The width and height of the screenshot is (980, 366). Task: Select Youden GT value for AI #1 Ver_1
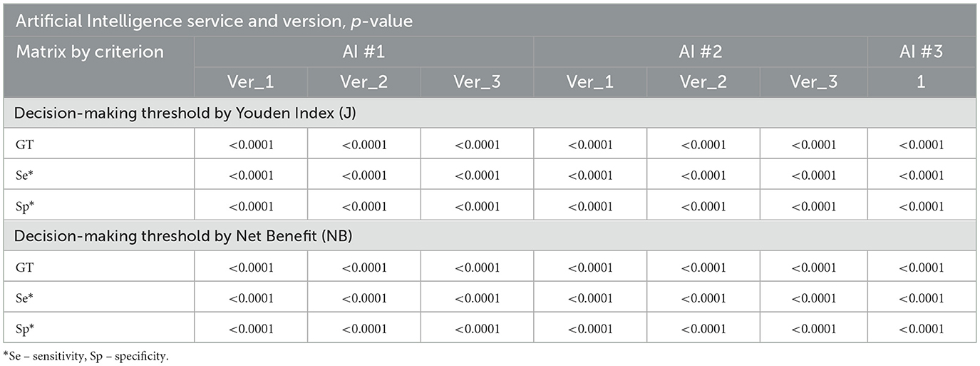(x=251, y=145)
